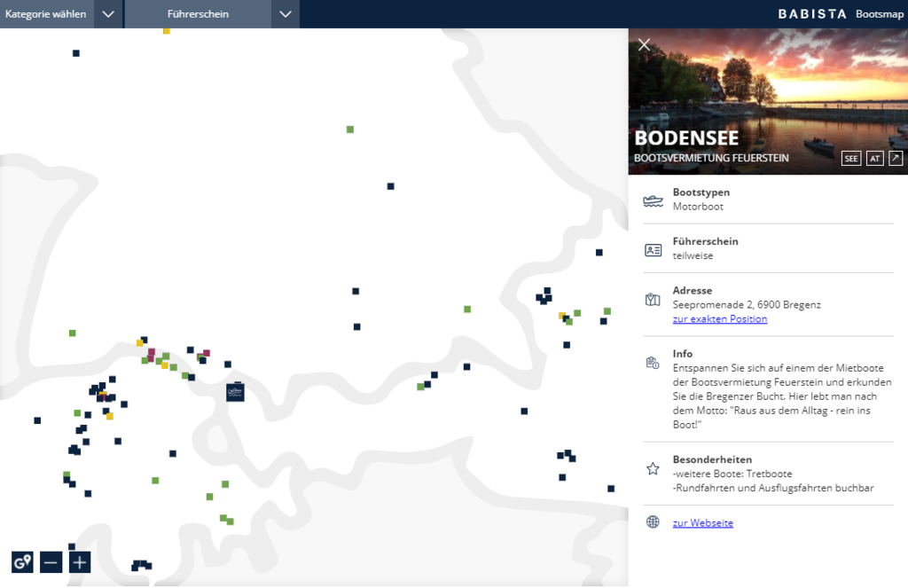Viewport: 908px width, 588px height.
Task: Click the star icon next to Besonderheiten
Action: click(653, 467)
